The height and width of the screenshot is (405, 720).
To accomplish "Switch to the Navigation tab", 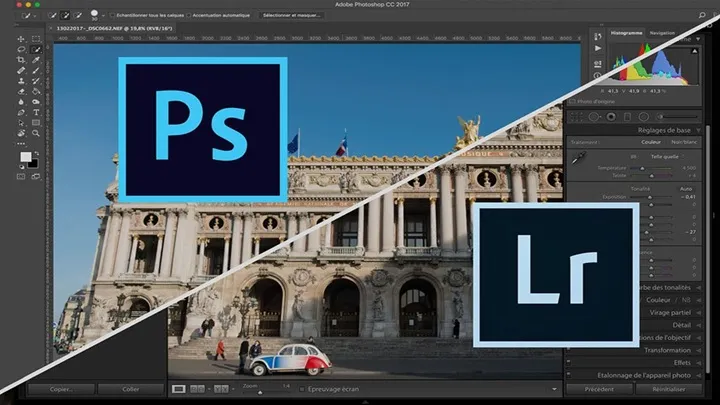I will click(662, 33).
